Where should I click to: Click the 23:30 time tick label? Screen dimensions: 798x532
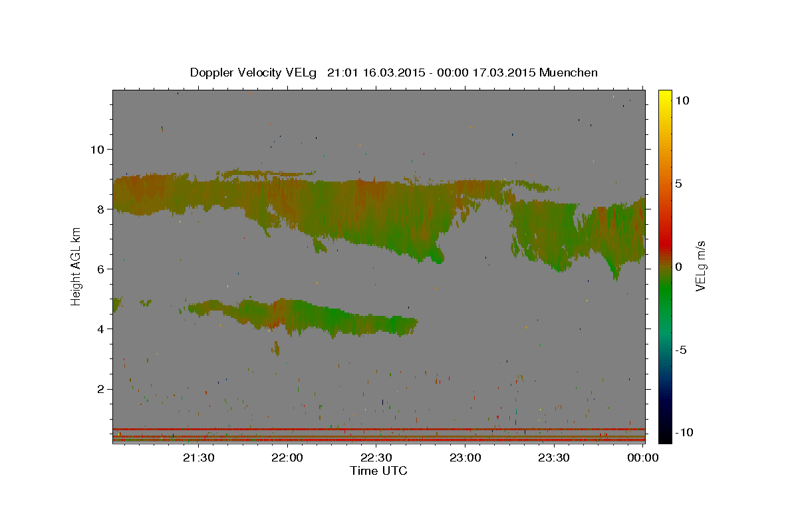pyautogui.click(x=554, y=458)
